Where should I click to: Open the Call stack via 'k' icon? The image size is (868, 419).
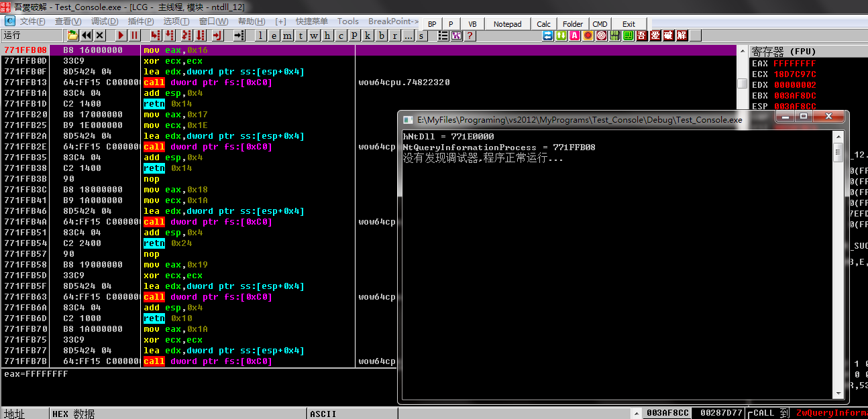[x=368, y=35]
